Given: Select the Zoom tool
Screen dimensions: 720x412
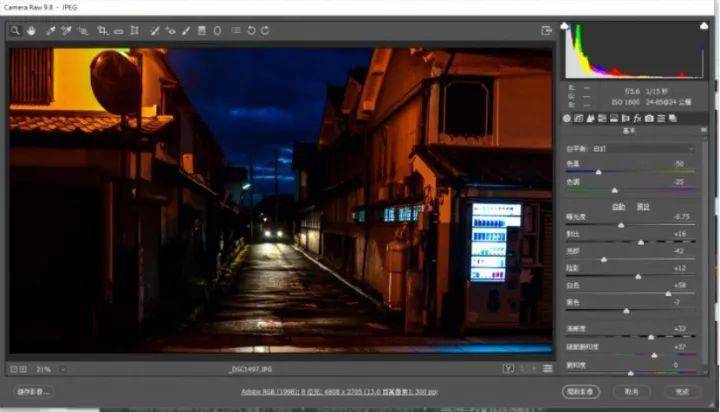Looking at the screenshot, I should coord(15,31).
